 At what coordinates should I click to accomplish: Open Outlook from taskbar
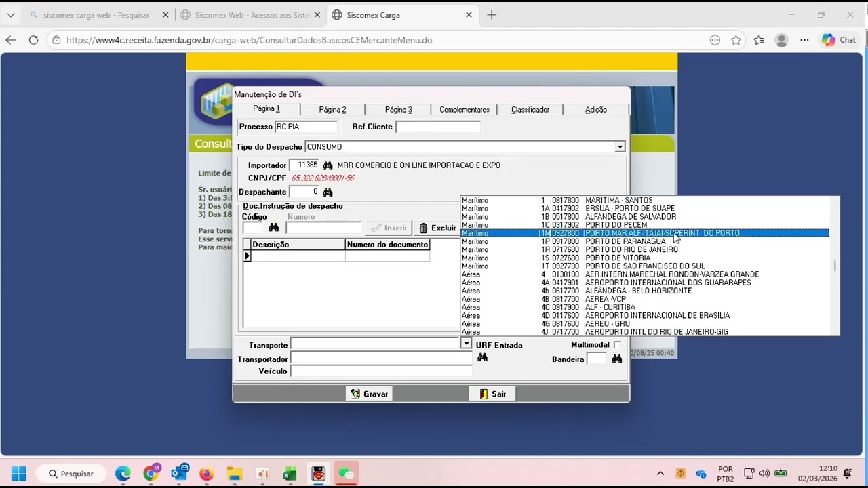tap(179, 474)
